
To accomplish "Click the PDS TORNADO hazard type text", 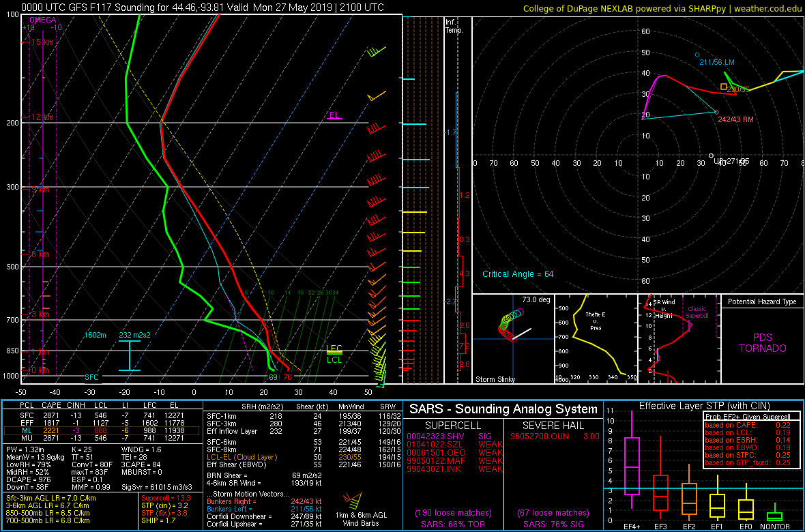I will [x=762, y=342].
